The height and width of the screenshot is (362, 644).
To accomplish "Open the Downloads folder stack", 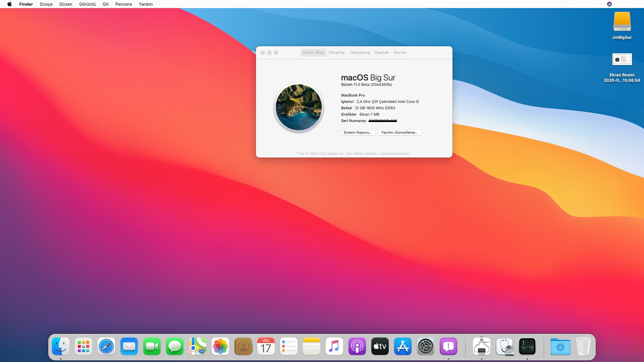I will click(560, 347).
